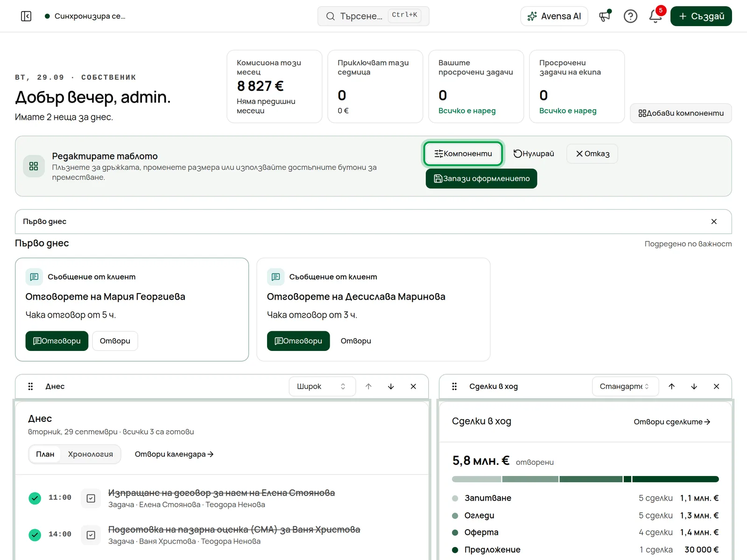Click Добави компоненти button
The height and width of the screenshot is (560, 747).
681,113
